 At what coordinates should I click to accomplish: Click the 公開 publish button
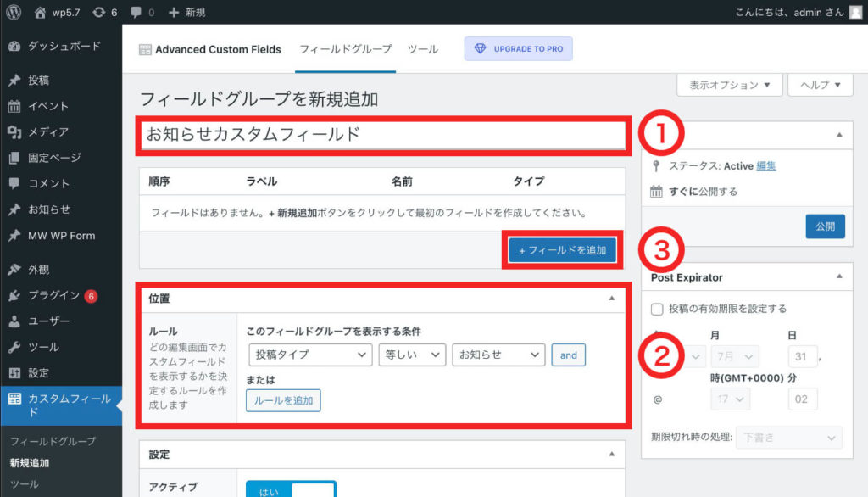coord(824,226)
